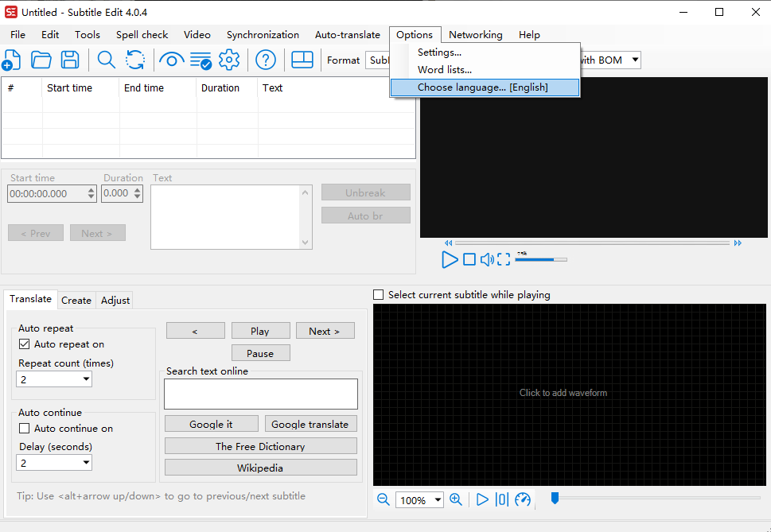771x532 pixels.
Task: Disable the Auto repeat on checkbox
Action: click(x=25, y=344)
